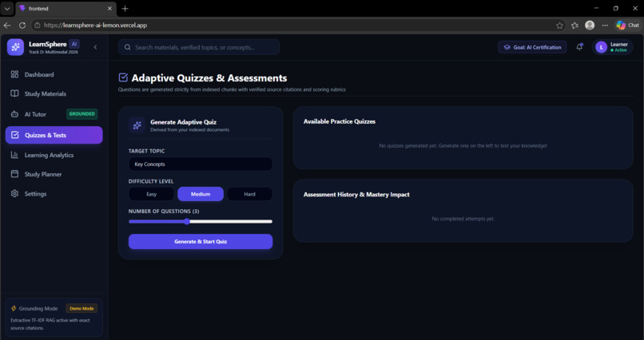Select Hard difficulty level
Screen dimensions: 644x340
[250, 194]
